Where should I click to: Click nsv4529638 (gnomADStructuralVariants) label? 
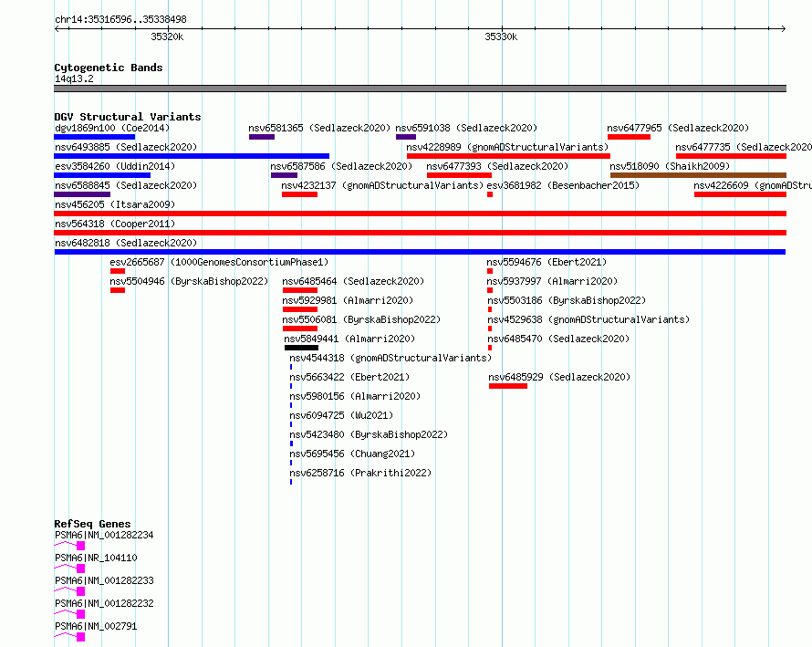click(588, 319)
